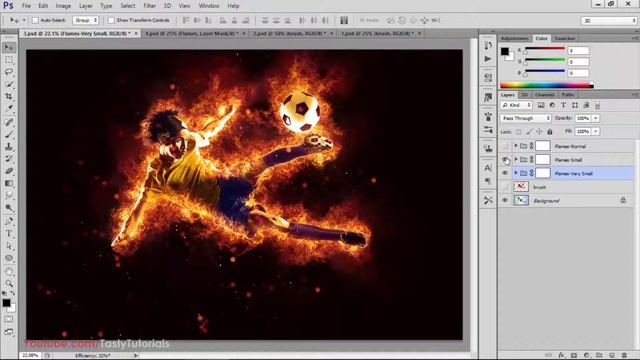Select the Clone Stamp tool

(x=9, y=147)
